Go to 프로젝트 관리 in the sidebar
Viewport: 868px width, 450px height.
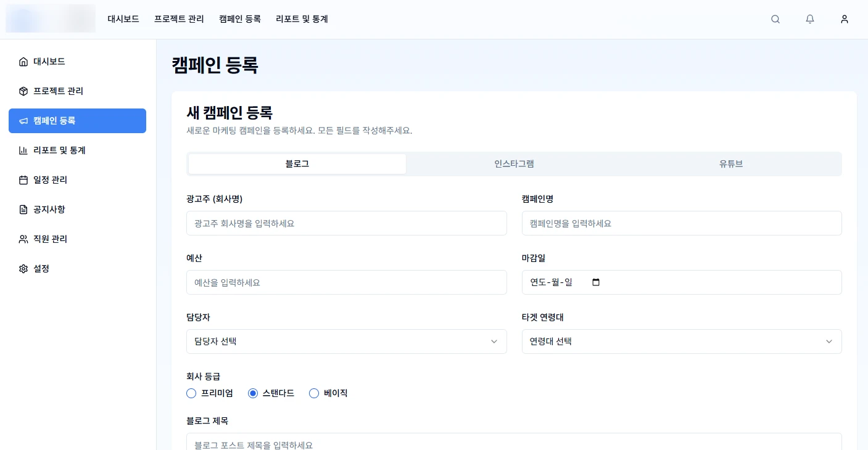pos(77,91)
